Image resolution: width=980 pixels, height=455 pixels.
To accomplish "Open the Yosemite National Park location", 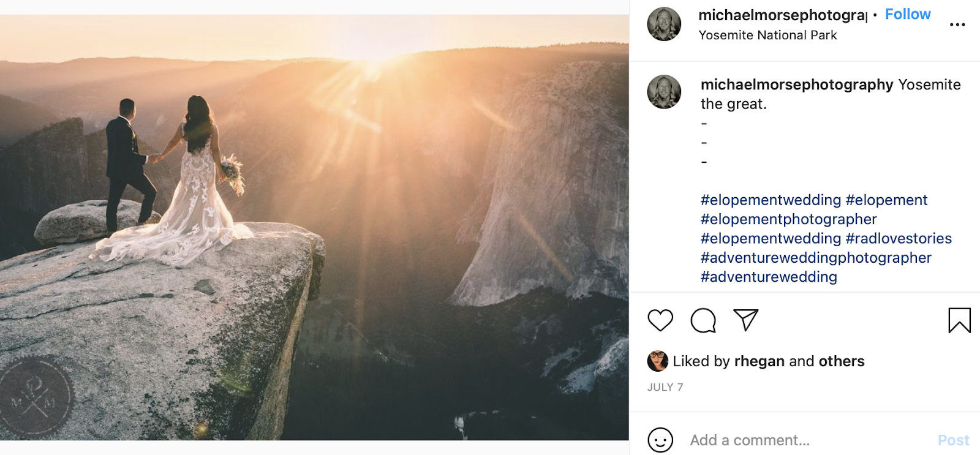I will 767,36.
